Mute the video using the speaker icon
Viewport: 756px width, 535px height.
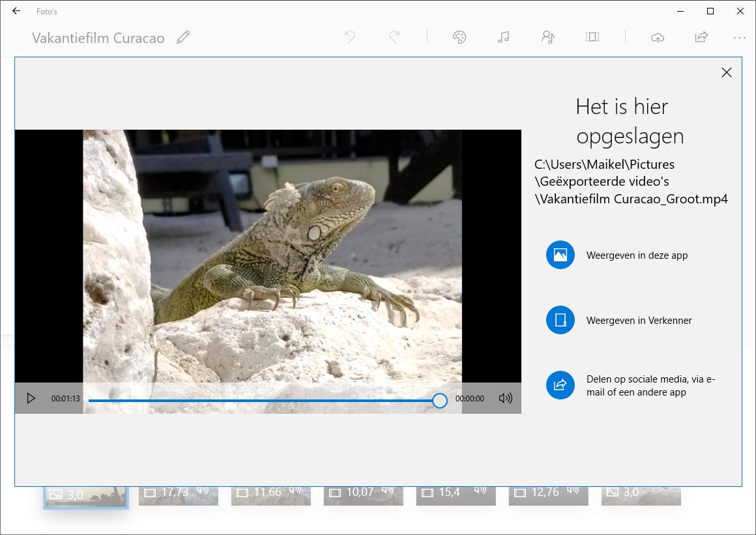click(x=505, y=398)
